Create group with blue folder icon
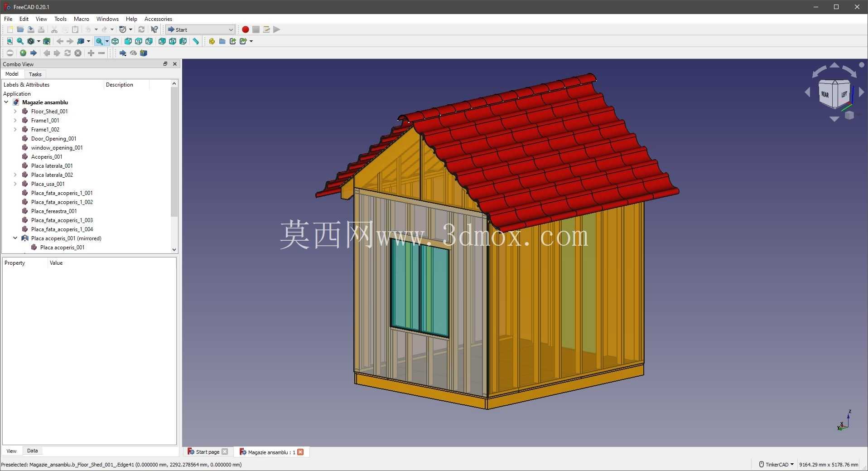Screen dimensions: 868x471 point(222,41)
